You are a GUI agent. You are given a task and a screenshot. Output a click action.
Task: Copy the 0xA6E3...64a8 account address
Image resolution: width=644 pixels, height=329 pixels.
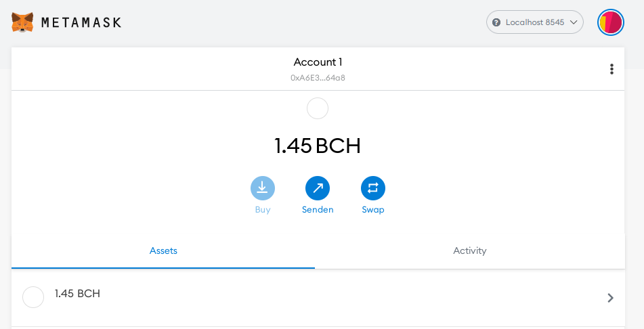tap(318, 78)
